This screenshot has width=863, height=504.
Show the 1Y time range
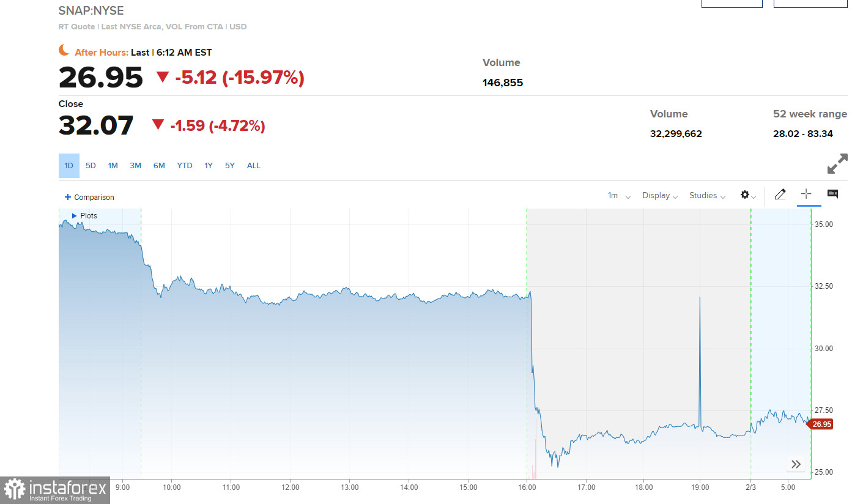coord(209,166)
